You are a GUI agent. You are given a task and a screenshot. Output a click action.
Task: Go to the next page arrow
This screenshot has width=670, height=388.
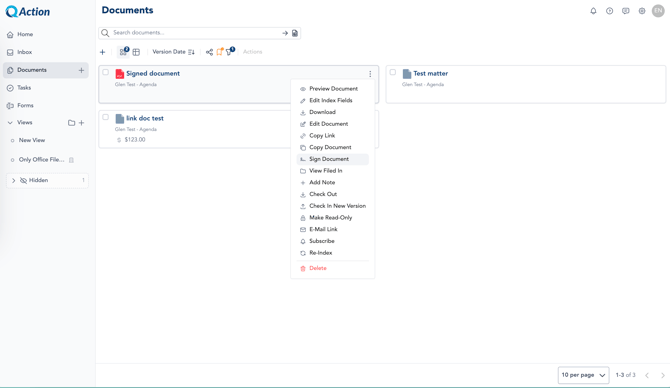(x=663, y=375)
